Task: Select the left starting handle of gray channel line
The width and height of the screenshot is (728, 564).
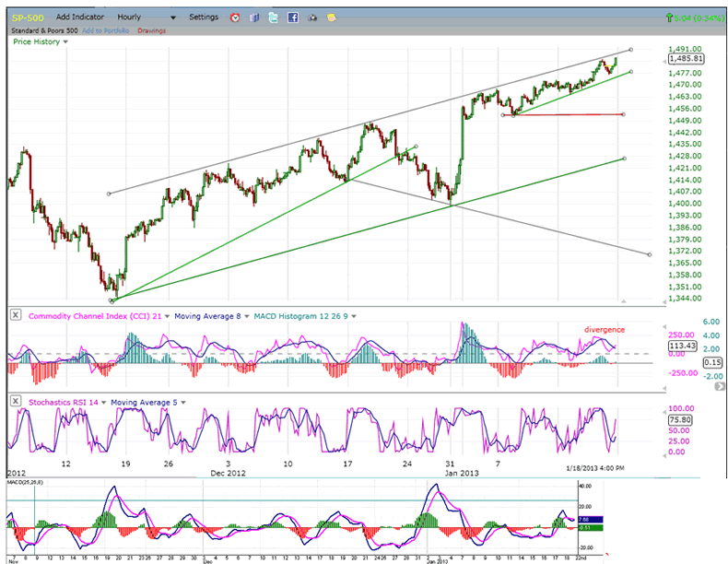Action: click(109, 194)
